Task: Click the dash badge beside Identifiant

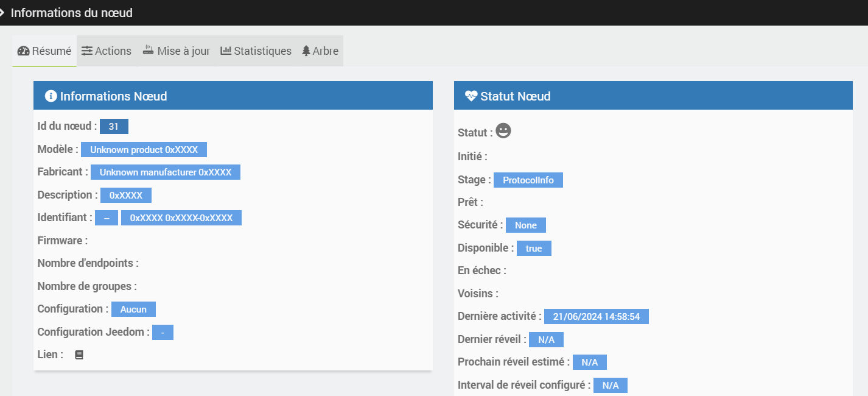Action: coord(107,217)
